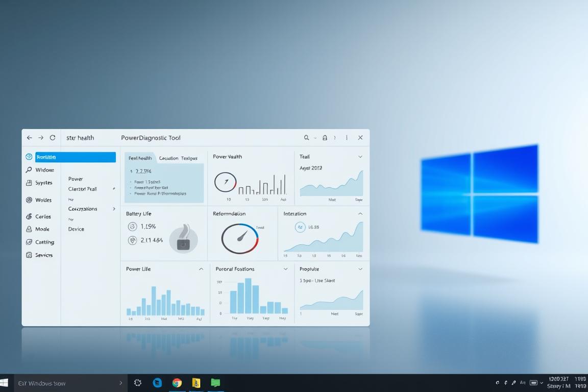Select the Device link in the menu list
This screenshot has width=588, height=392.
[x=76, y=229]
